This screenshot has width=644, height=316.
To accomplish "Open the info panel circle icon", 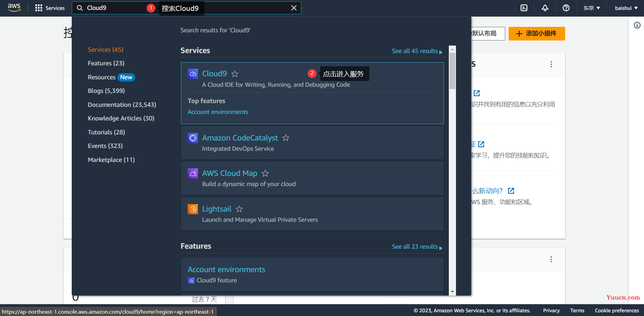I will (x=637, y=25).
